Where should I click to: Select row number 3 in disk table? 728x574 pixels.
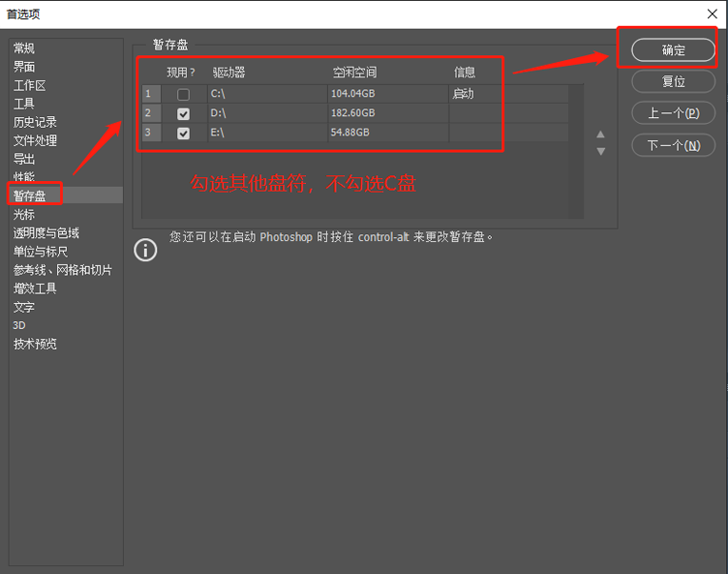(151, 133)
